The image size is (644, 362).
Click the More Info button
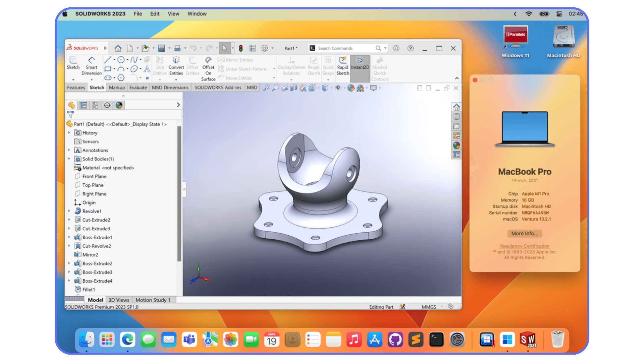tap(524, 234)
